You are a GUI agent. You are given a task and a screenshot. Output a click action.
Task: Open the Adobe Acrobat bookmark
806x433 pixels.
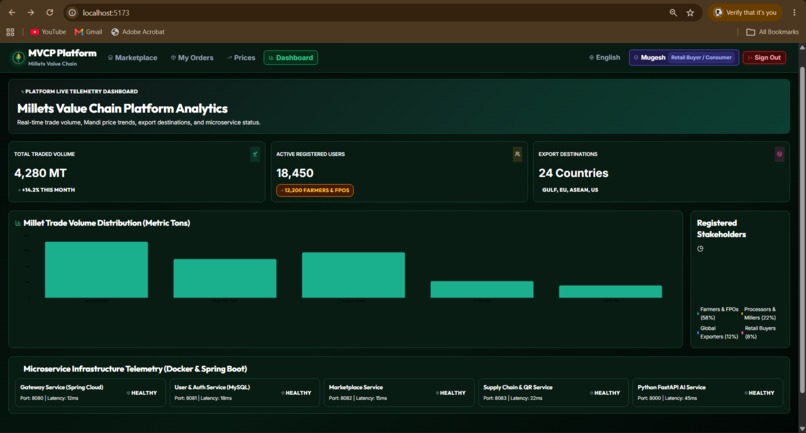[x=138, y=32]
